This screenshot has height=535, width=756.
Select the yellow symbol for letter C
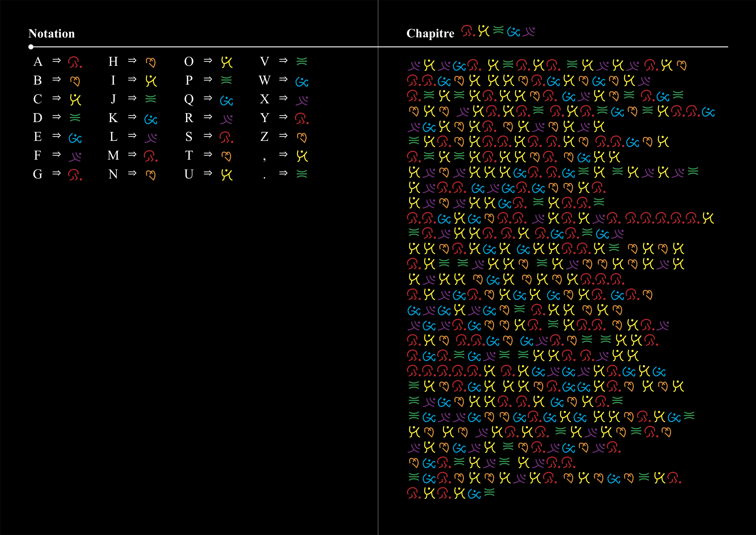[75, 99]
